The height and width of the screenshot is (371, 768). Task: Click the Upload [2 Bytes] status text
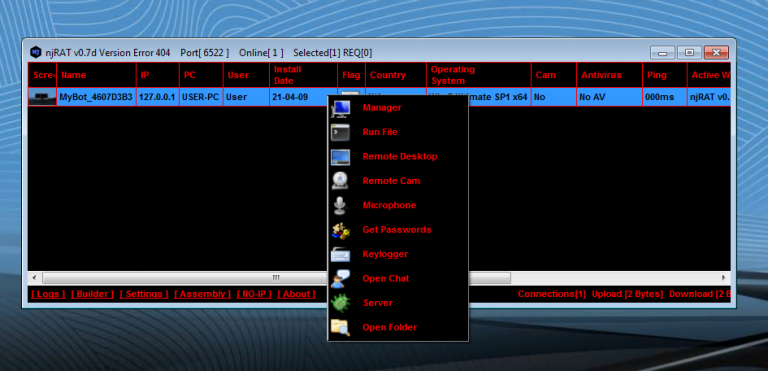(x=627, y=294)
